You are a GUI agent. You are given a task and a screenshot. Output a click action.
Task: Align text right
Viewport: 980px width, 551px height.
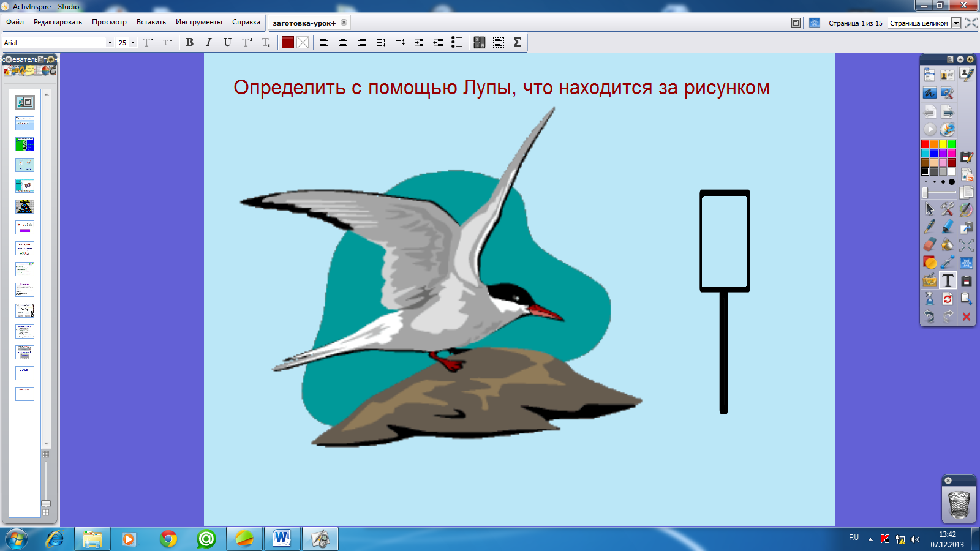coord(362,42)
